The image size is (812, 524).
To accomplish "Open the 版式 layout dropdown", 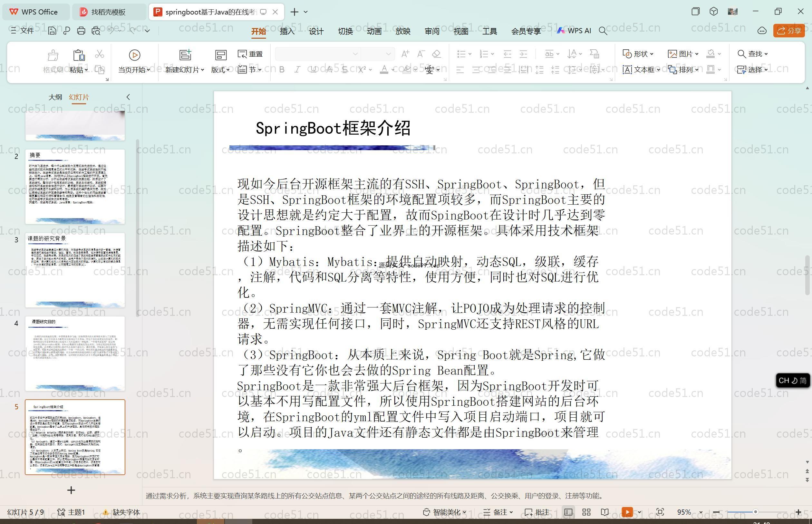I will 220,70.
